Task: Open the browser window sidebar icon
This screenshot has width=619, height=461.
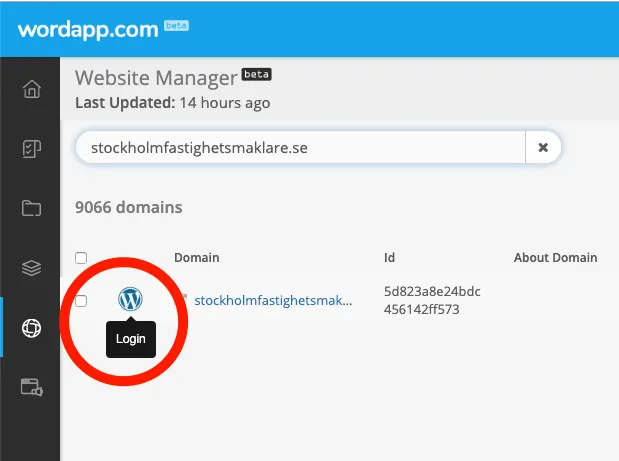Action: [32, 387]
